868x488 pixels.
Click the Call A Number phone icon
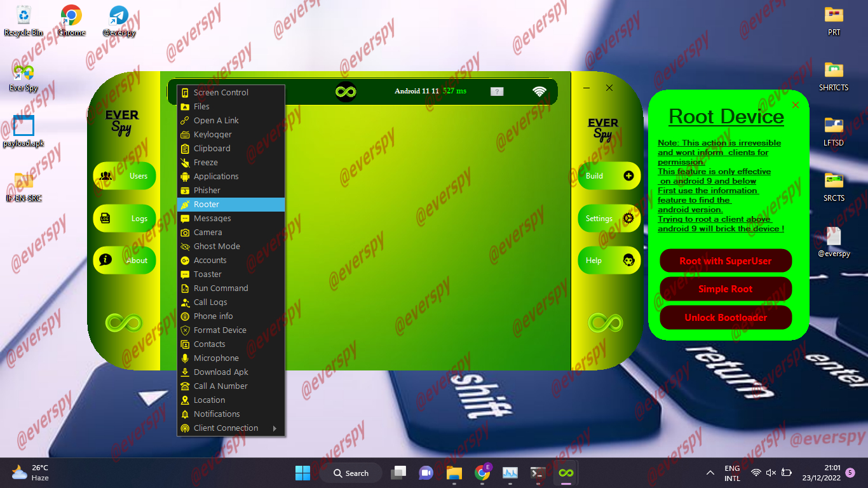(x=185, y=386)
